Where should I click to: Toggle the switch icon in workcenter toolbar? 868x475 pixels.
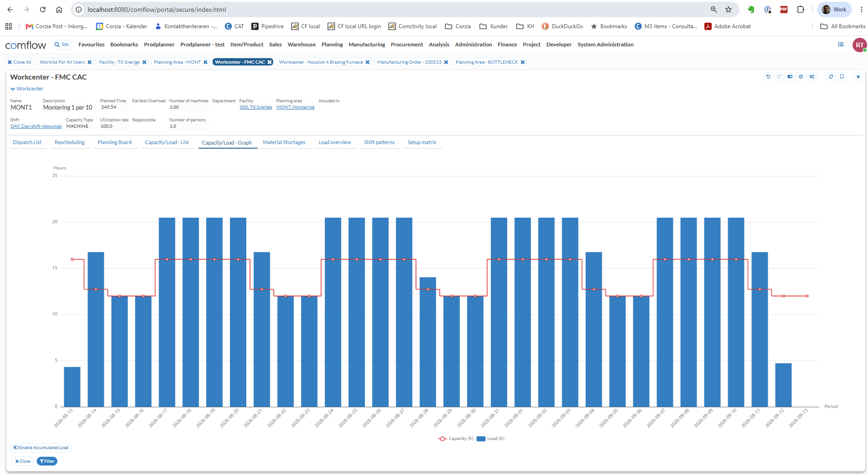pyautogui.click(x=790, y=77)
